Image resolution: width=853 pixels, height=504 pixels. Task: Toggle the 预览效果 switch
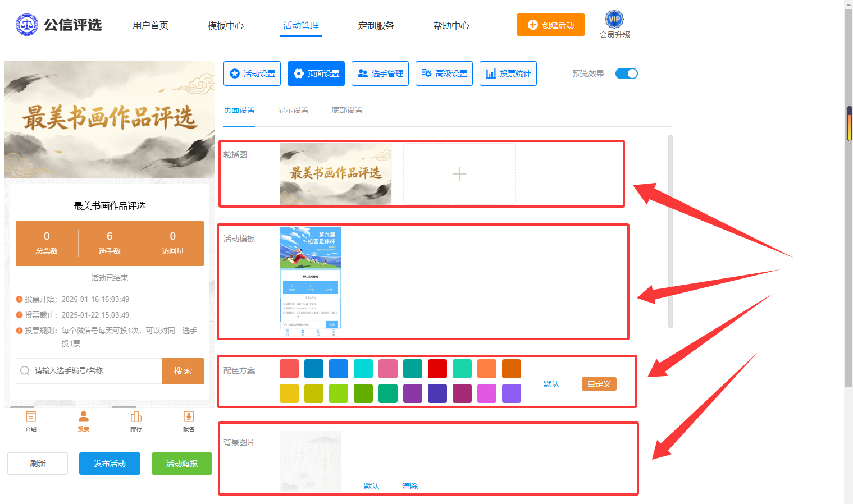(x=627, y=74)
